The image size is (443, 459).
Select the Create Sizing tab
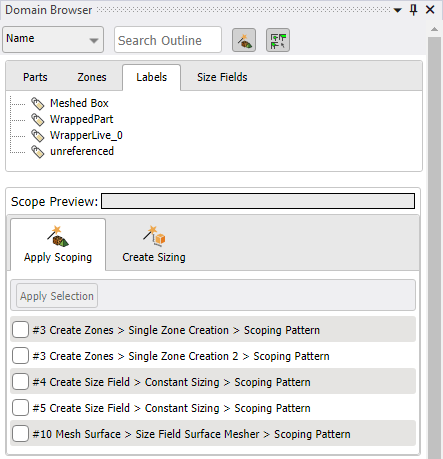pyautogui.click(x=154, y=245)
